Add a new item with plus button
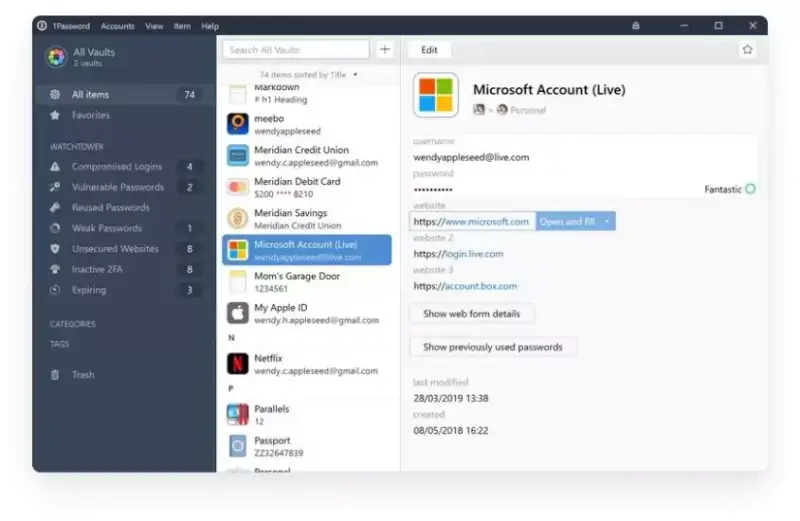This screenshot has height=521, width=800. click(x=385, y=49)
